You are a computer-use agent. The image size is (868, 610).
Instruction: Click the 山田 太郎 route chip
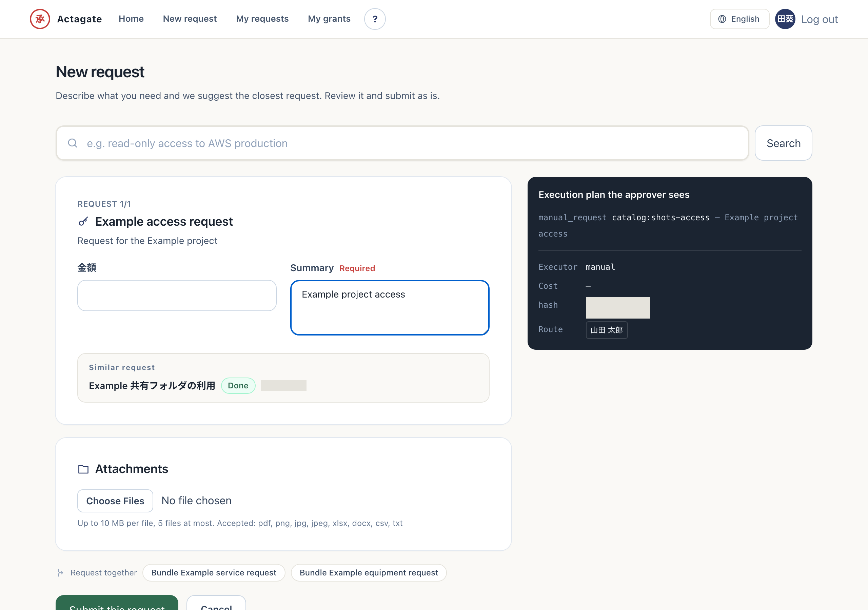point(606,330)
